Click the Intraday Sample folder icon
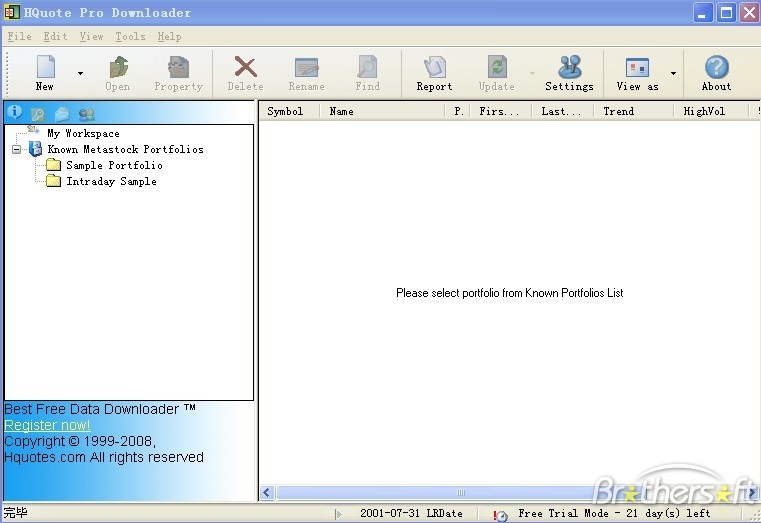 coord(53,181)
